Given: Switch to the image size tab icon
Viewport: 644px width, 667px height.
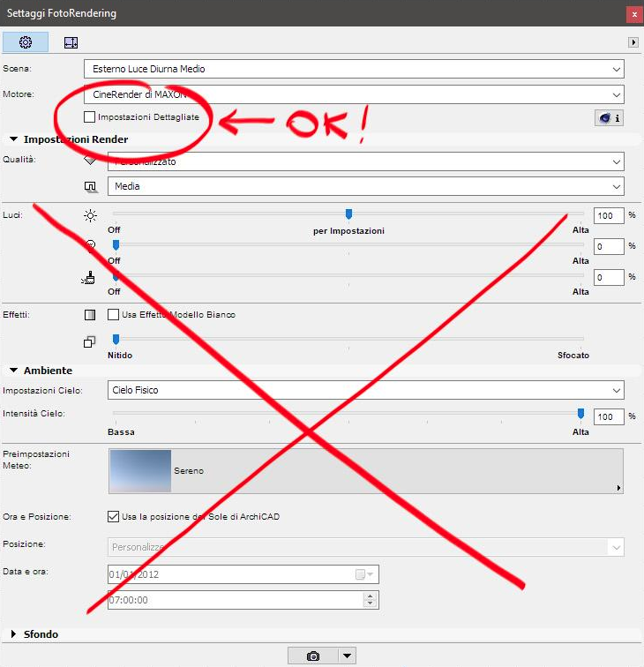Looking at the screenshot, I should [71, 41].
